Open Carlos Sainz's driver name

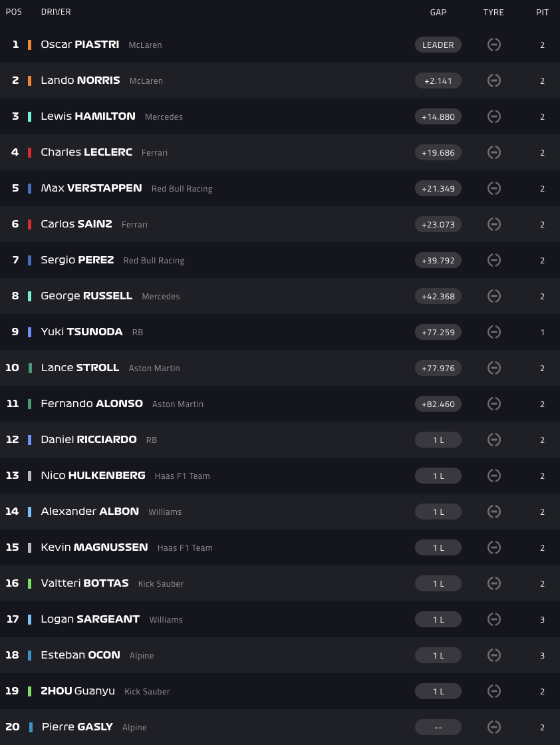point(76,224)
